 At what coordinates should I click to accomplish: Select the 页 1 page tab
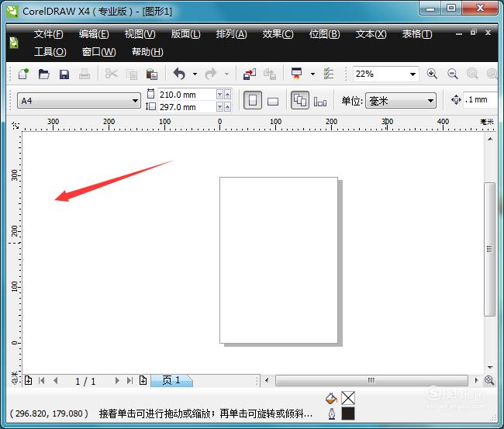tap(171, 380)
